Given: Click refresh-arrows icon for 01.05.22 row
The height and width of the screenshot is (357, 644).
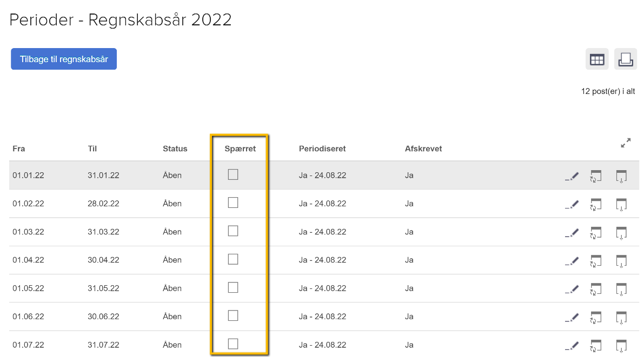Looking at the screenshot, I should coord(596,288).
